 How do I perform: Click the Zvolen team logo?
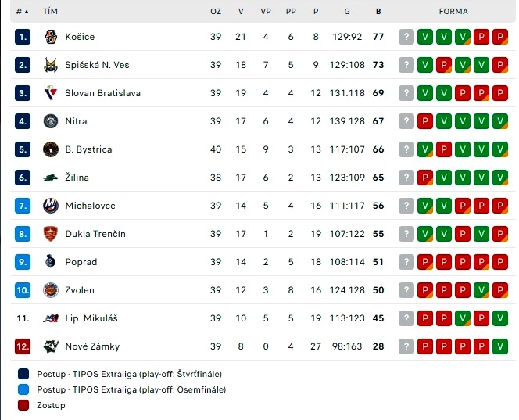point(51,290)
